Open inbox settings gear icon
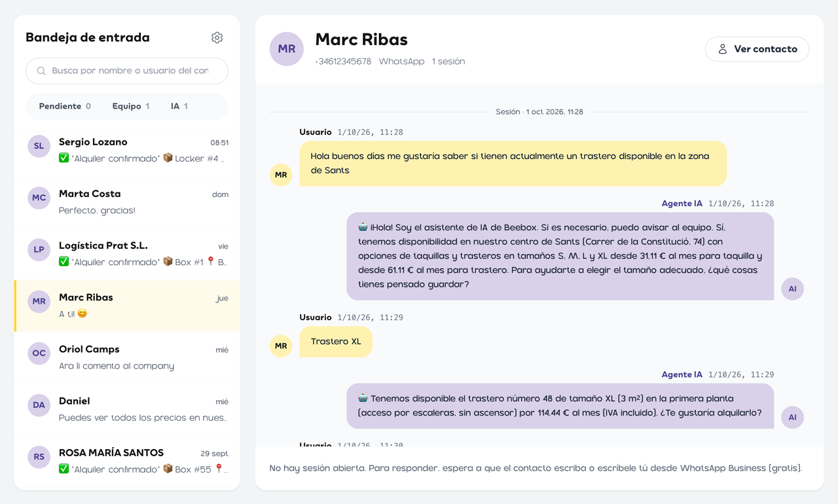Viewport: 838px width, 504px height. click(x=217, y=38)
